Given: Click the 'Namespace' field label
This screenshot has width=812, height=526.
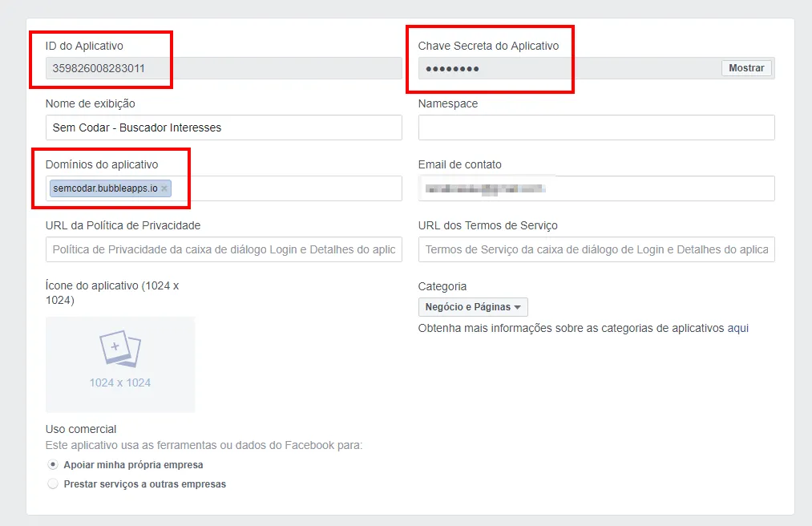Looking at the screenshot, I should click(448, 103).
